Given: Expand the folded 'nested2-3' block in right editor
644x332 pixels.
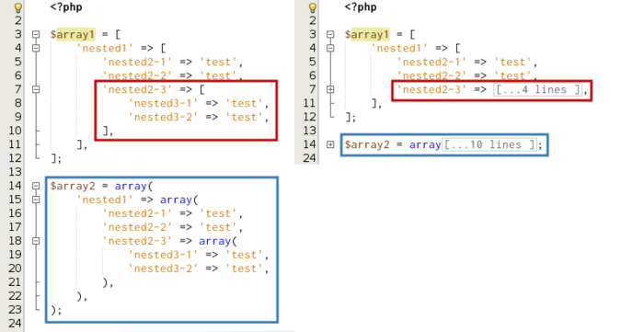Looking at the screenshot, I should (x=330, y=89).
